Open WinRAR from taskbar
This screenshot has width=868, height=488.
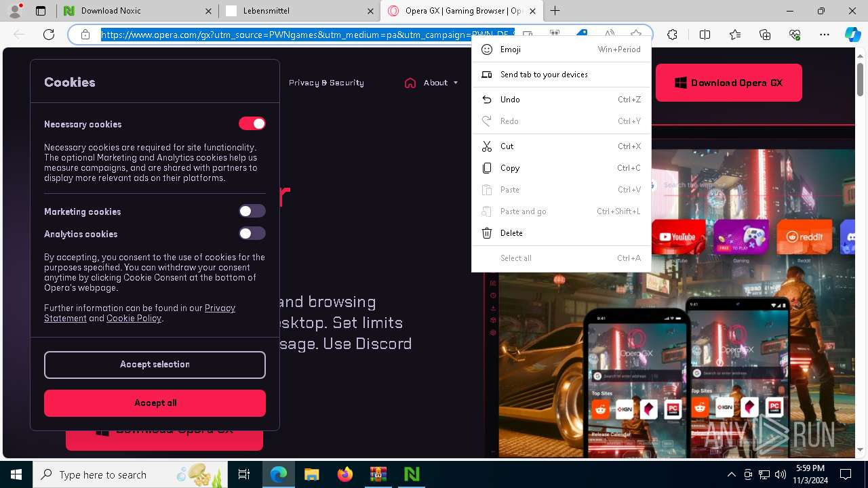click(x=378, y=474)
